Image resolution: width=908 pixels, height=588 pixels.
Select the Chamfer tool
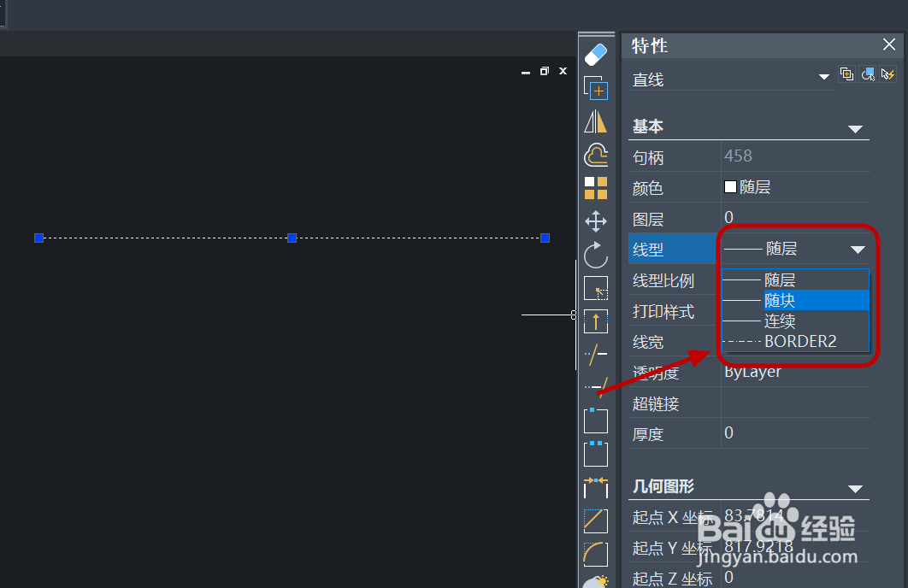point(596,520)
